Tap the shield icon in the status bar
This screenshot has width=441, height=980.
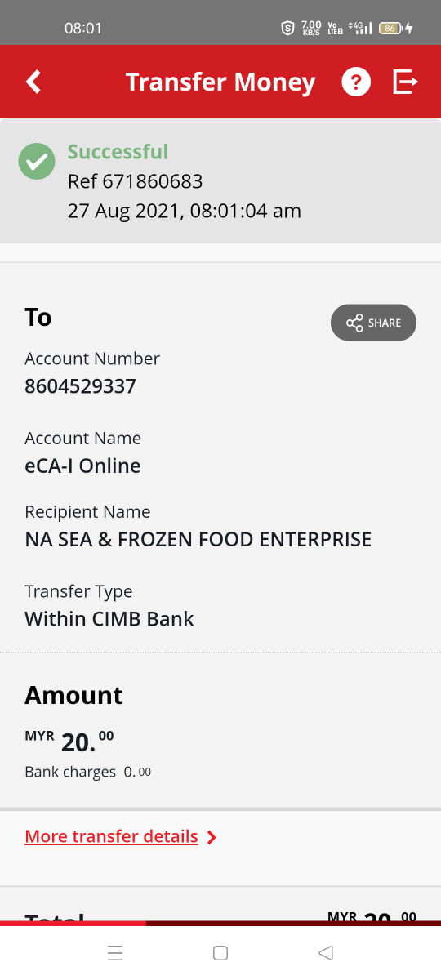287,28
